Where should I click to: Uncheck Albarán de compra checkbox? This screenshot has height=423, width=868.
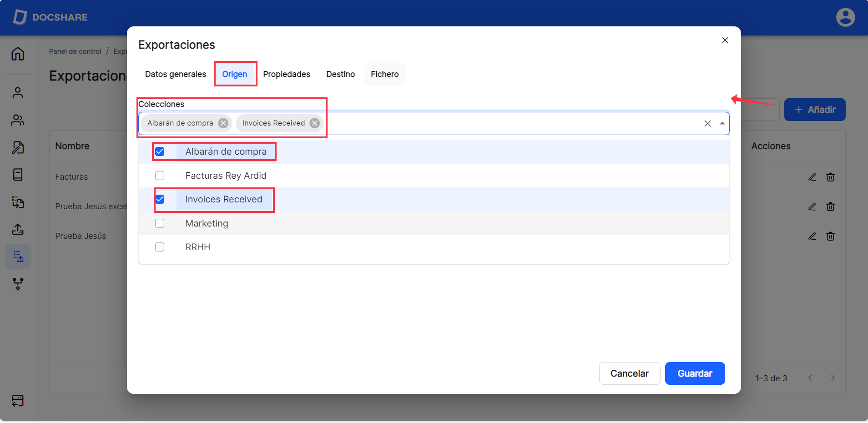pos(160,151)
